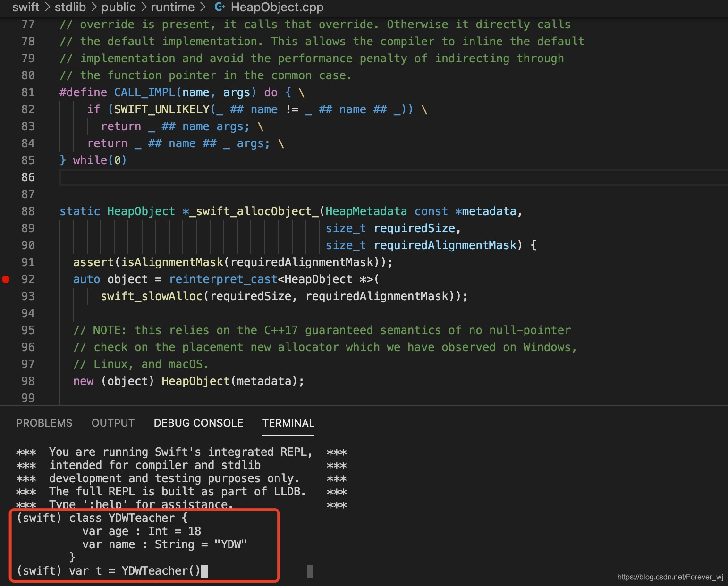
Task: Toggle the breakpoint on line 92
Action: [6, 279]
